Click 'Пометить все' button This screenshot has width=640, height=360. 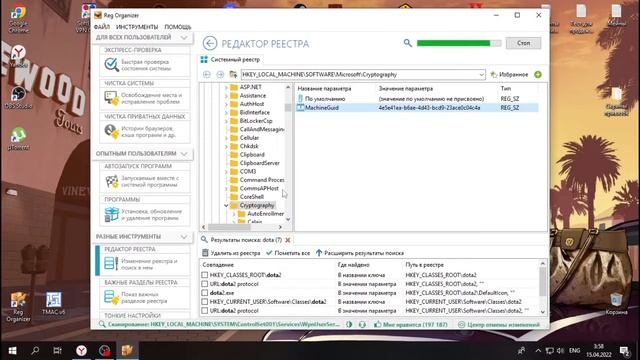288,253
